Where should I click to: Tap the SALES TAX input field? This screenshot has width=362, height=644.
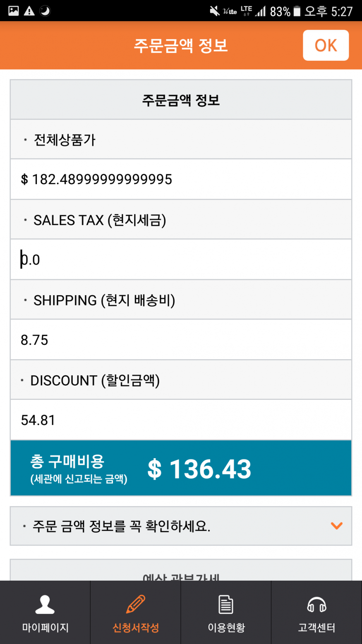pyautogui.click(x=181, y=260)
